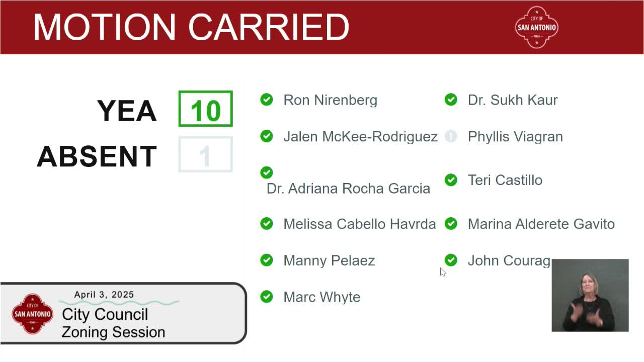Click the checkmark beside Teri Castillo
644x362 pixels.
(451, 180)
